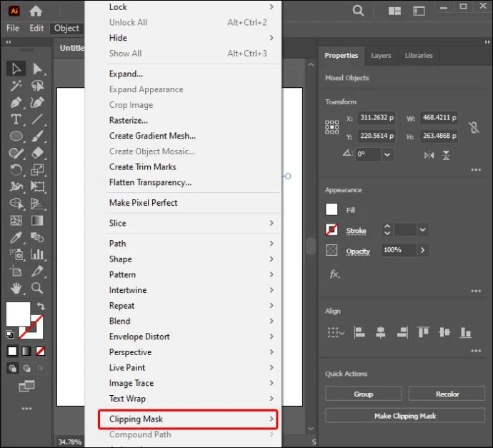Select the Hand tool
Screen dimensions: 493x448
pyautogui.click(x=16, y=288)
